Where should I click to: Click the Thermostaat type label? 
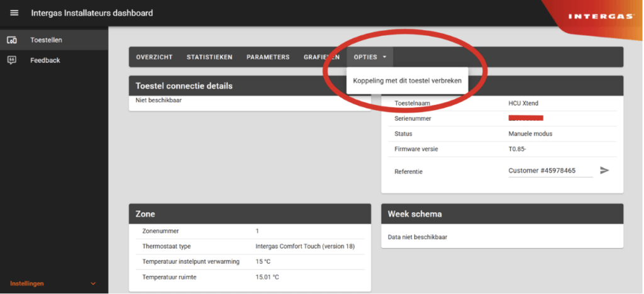tap(166, 246)
